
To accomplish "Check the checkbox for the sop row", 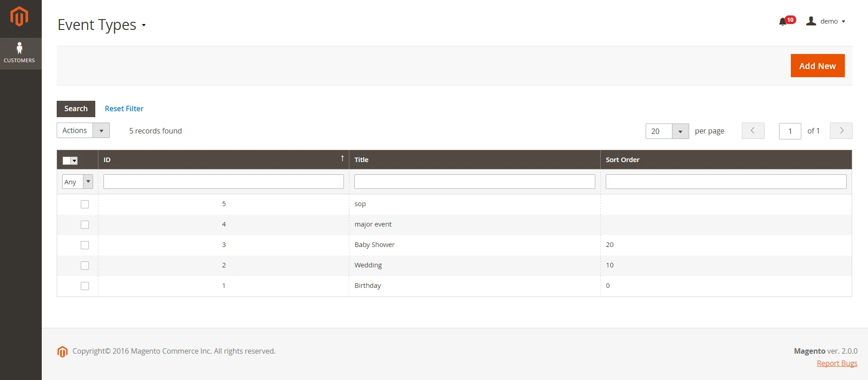I will 85,204.
